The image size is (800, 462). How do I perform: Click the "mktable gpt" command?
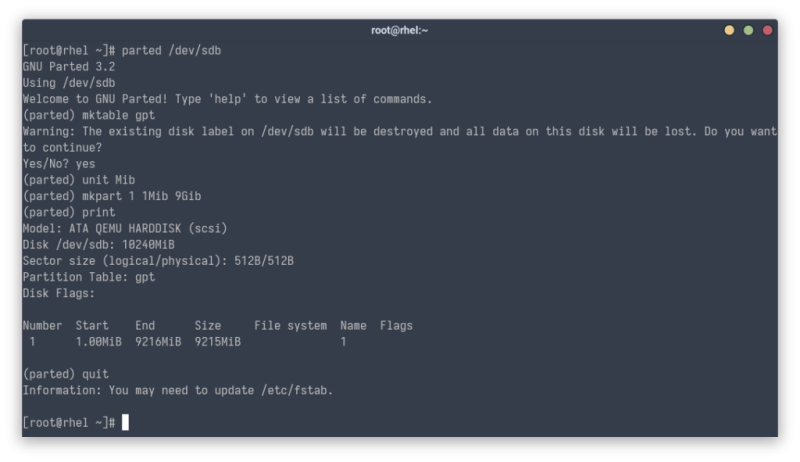(105, 115)
